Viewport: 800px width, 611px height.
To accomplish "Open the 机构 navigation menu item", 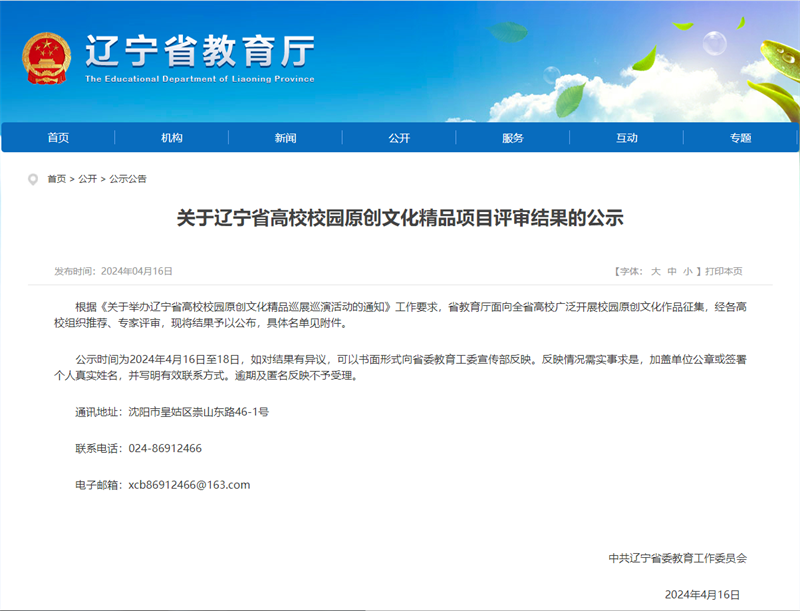I will point(172,138).
